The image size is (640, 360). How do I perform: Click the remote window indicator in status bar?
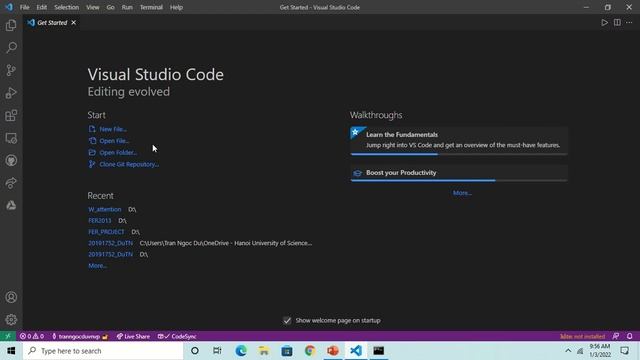[8, 336]
